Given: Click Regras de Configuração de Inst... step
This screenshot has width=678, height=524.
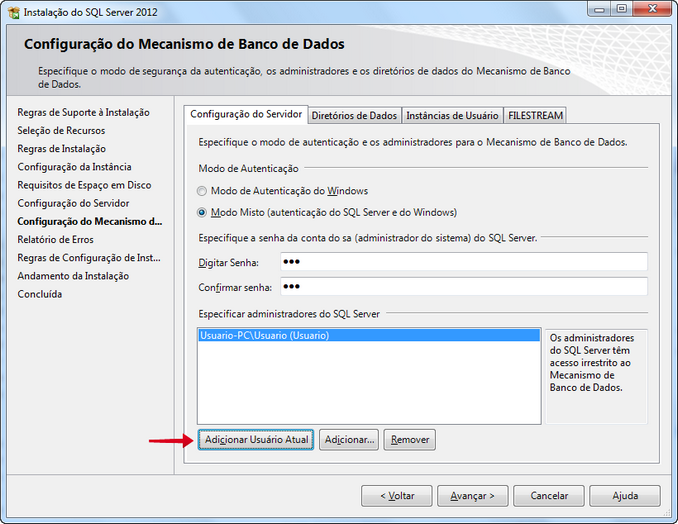Looking at the screenshot, I should pyautogui.click(x=89, y=258).
